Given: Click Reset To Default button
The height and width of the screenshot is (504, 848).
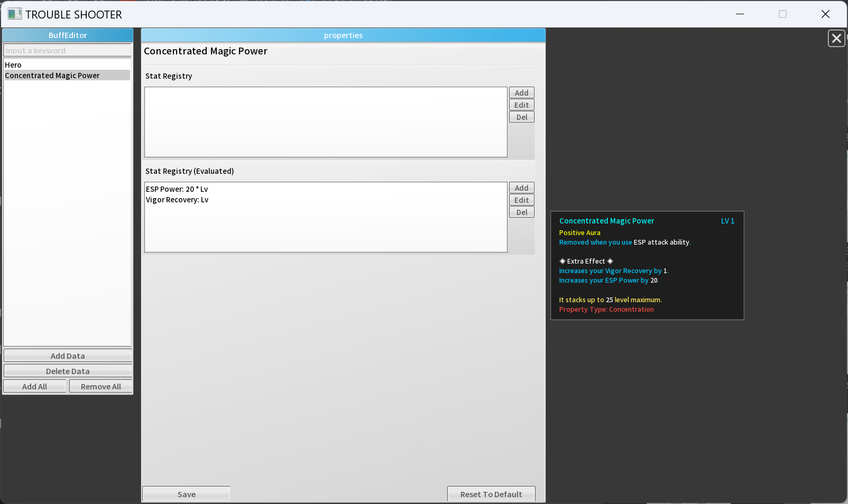Looking at the screenshot, I should click(491, 494).
